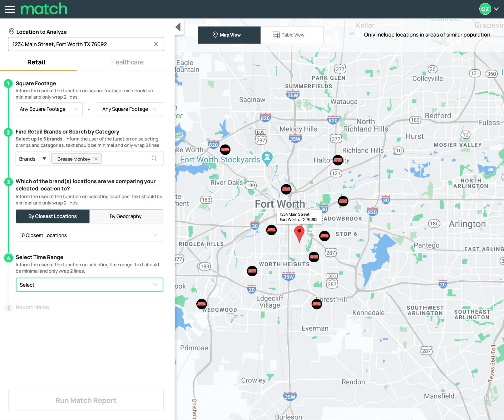This screenshot has height=420, width=504.
Task: Clear the location address field
Action: 156,44
